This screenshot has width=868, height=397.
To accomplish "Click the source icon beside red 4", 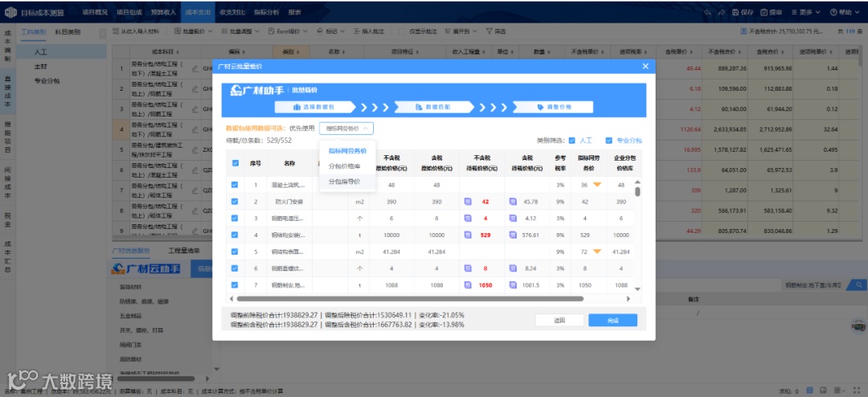I will [x=468, y=218].
